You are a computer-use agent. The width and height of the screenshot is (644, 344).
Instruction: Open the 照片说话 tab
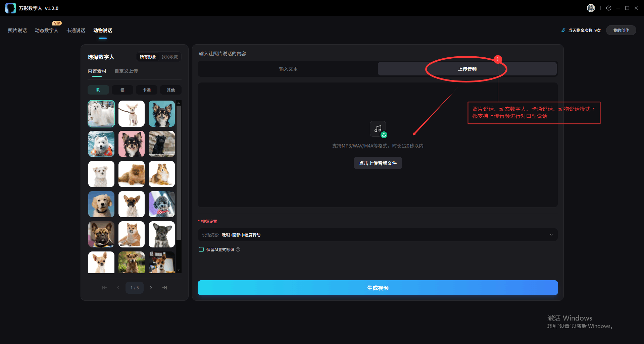[x=17, y=31]
